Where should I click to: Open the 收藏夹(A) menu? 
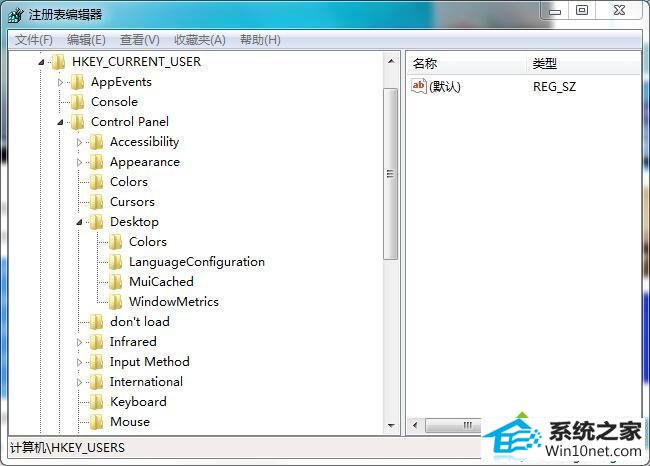200,40
